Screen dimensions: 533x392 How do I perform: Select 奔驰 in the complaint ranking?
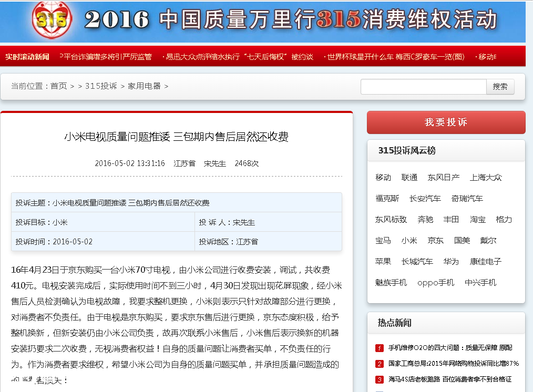tap(425, 220)
